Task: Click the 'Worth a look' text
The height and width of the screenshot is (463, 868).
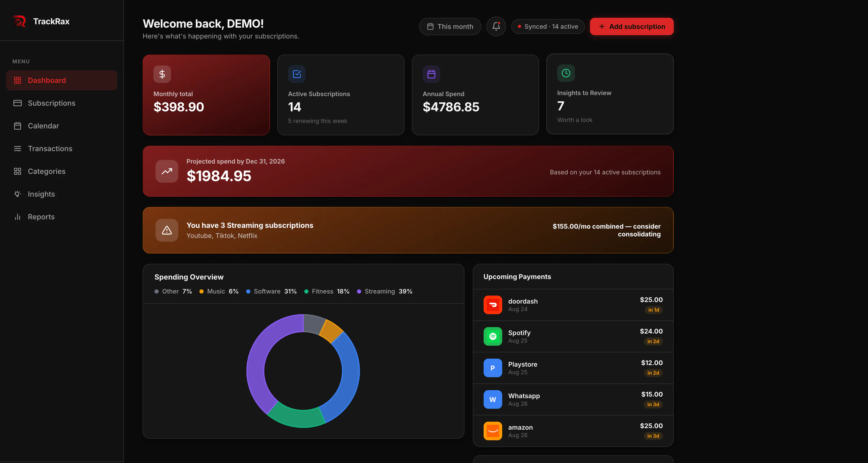Action: 575,120
